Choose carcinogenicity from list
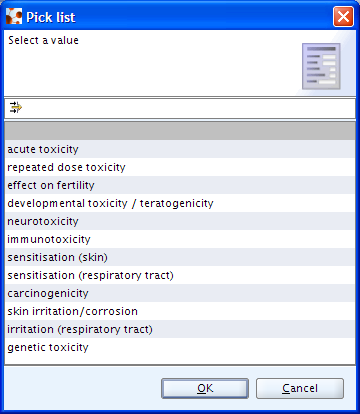This screenshot has height=414, width=360. (180, 293)
